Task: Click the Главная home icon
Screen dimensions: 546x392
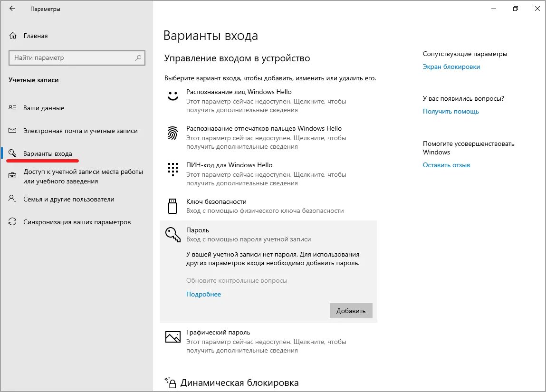Action: coord(13,36)
